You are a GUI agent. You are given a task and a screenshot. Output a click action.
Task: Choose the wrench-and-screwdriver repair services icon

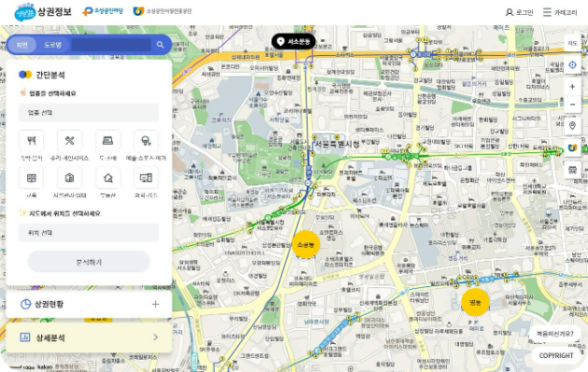pos(70,141)
